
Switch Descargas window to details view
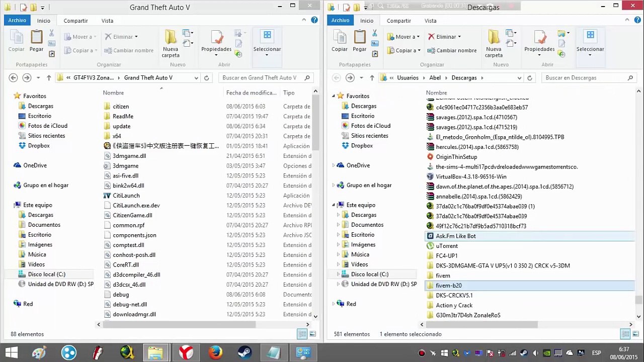625,334
